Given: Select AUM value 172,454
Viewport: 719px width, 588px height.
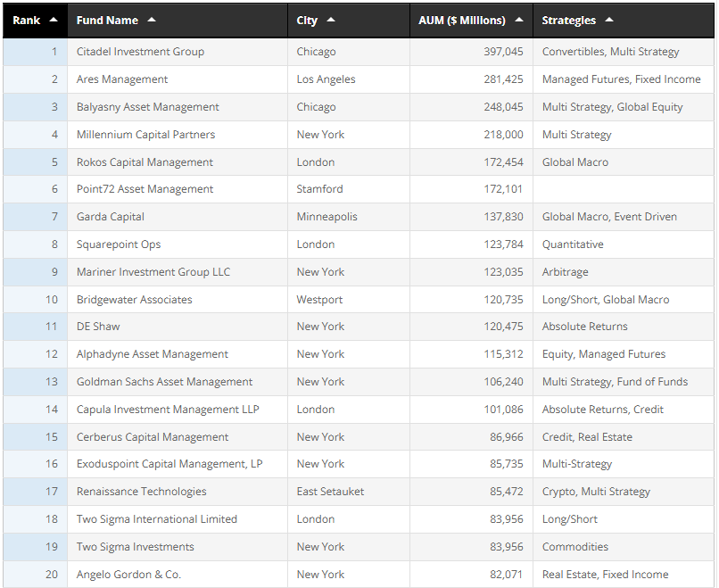Looking at the screenshot, I should (503, 161).
